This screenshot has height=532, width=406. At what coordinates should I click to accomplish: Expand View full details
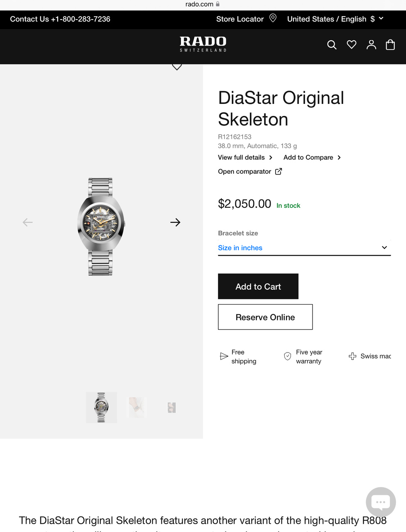pyautogui.click(x=245, y=158)
